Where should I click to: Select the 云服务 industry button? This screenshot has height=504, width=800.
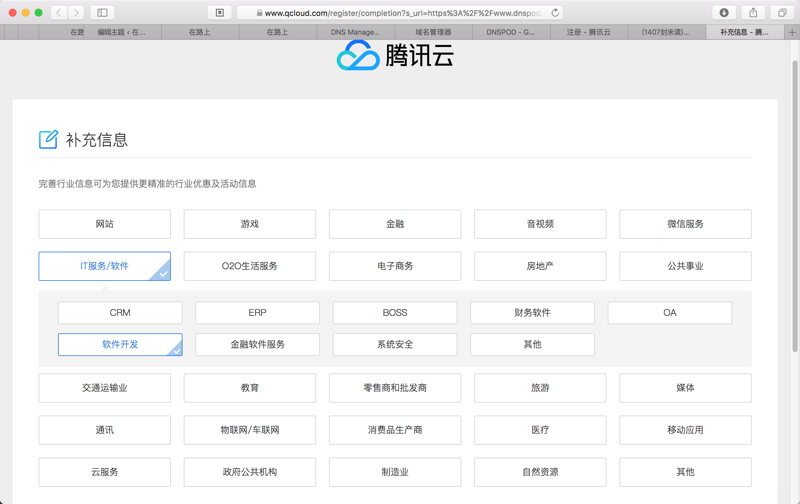[x=105, y=472]
